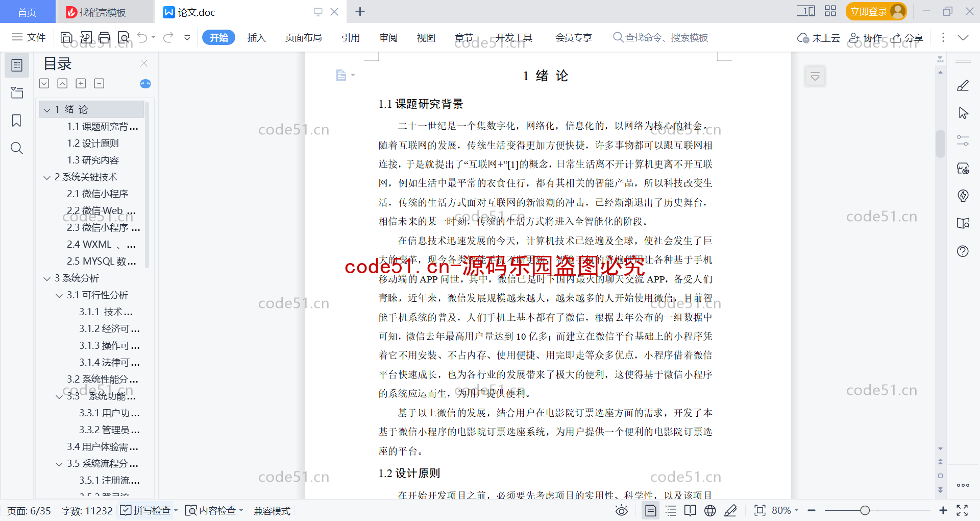Select the 开始 ribbon tab
This screenshot has width=980, height=521.
tap(218, 37)
